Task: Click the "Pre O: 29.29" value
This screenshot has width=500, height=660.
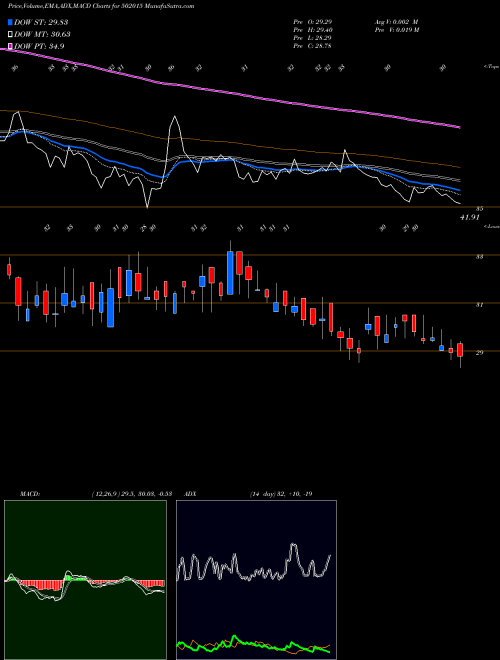Action: (313, 22)
